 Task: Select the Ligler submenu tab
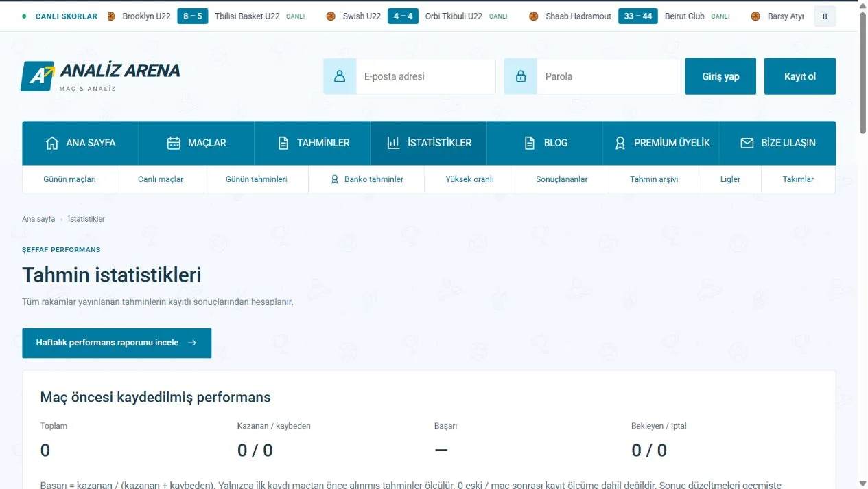pos(730,179)
